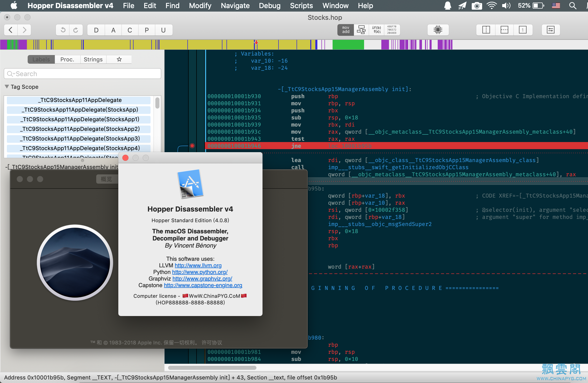Viewport: 588px width, 383px height.
Task: Open the LLVM website link
Action: [198, 266]
